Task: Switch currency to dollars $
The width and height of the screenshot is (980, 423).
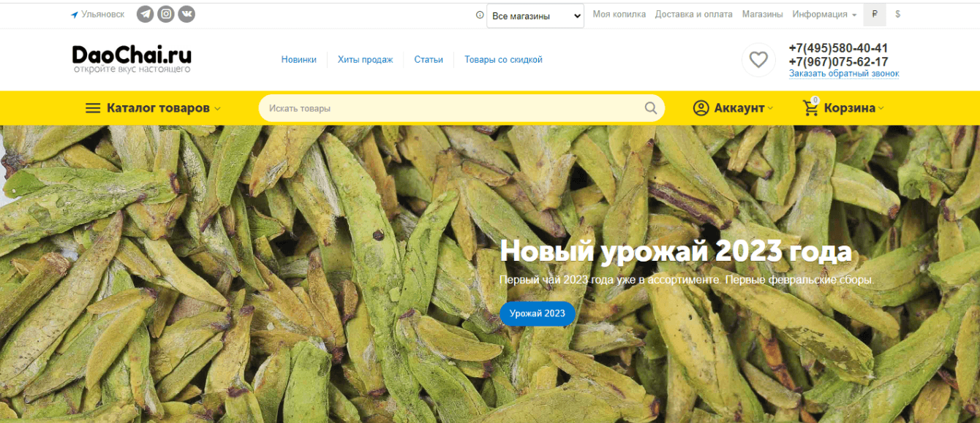Action: coord(897,15)
